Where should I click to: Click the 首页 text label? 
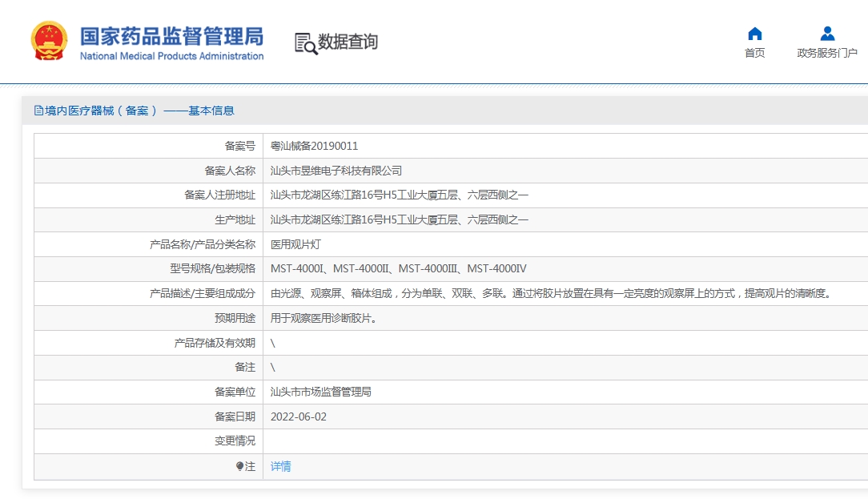[754, 53]
